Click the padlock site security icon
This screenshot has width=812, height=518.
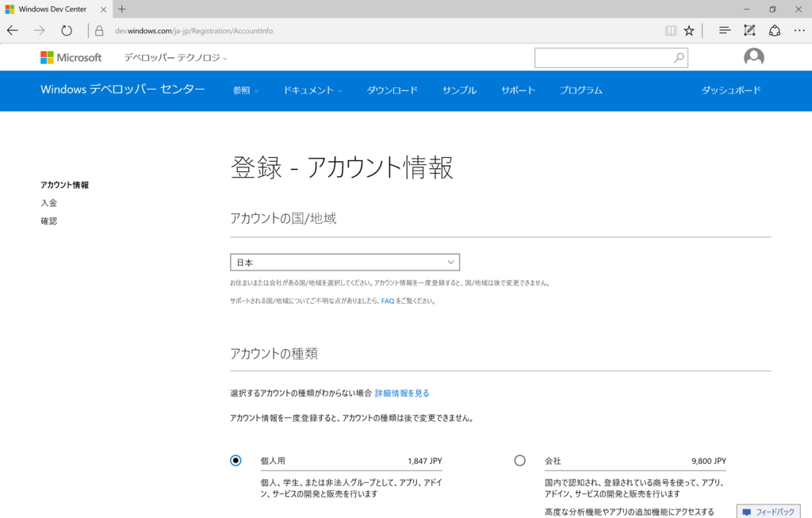click(x=99, y=31)
